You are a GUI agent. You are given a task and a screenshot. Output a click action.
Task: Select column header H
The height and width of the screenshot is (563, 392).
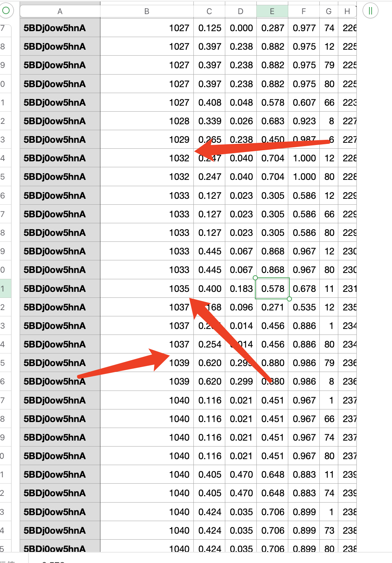[347, 11]
